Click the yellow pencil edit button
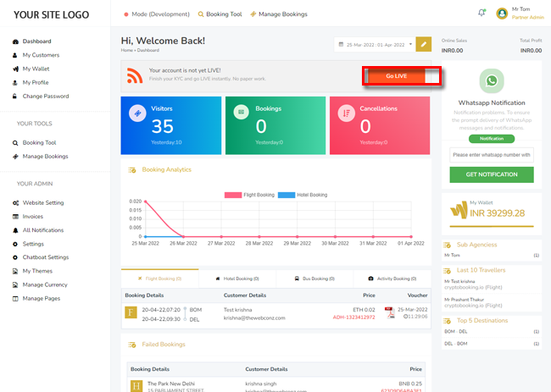Screen dimensions: 551x392 pyautogui.click(x=424, y=44)
